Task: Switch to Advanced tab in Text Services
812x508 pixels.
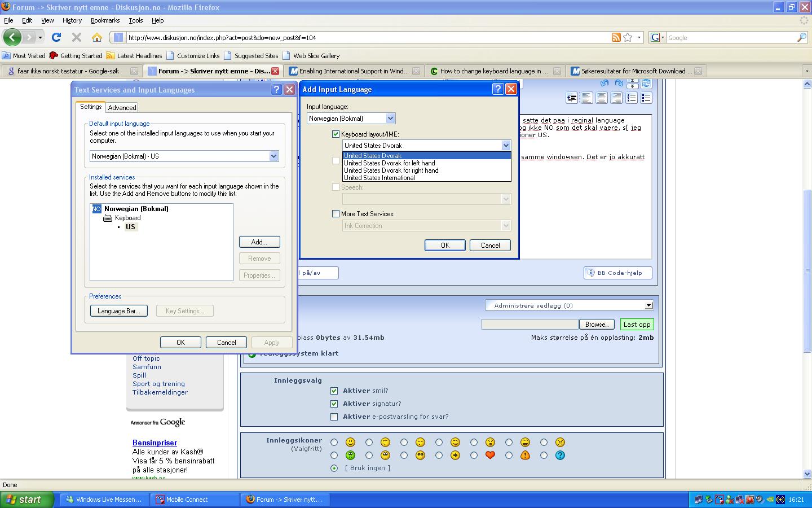Action: point(122,107)
